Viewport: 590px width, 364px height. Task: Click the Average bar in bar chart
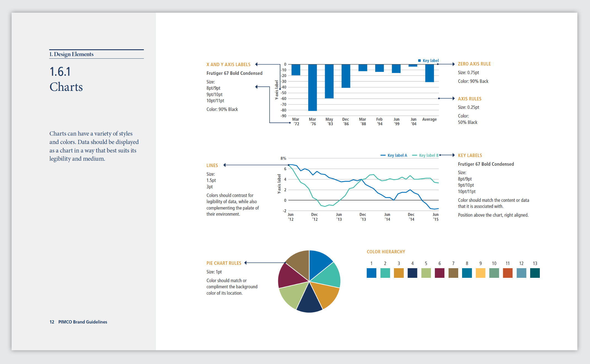coord(429,73)
